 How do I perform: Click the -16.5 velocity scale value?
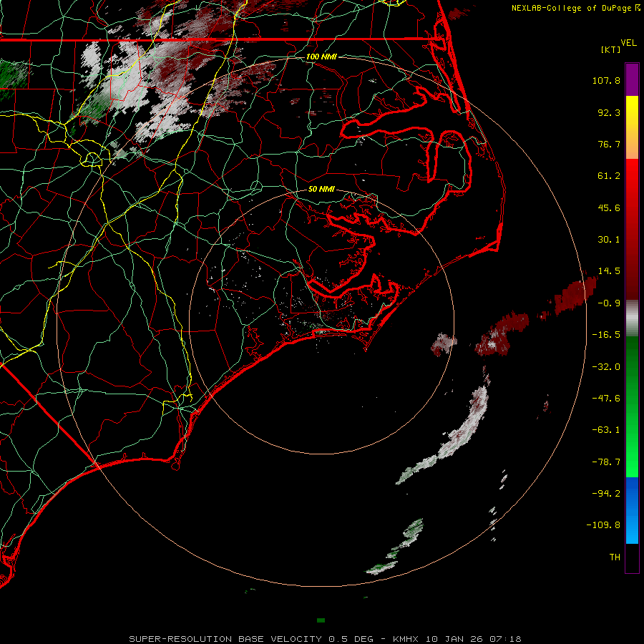(606, 335)
